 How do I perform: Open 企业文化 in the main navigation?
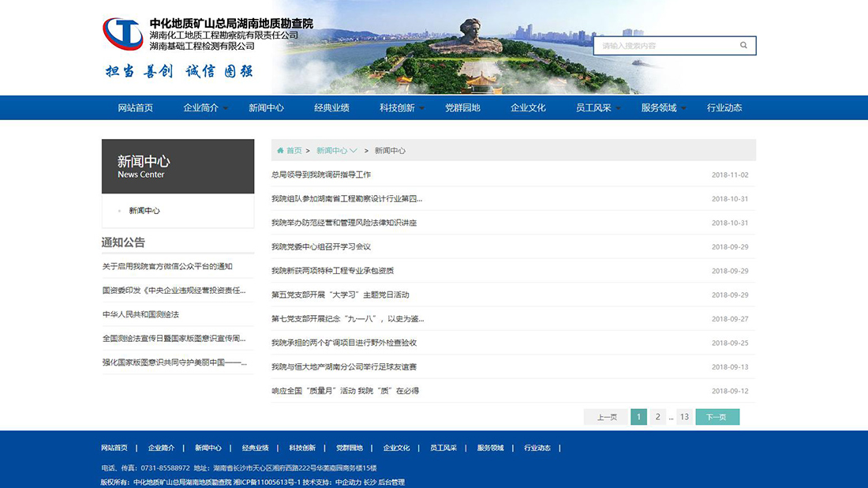pyautogui.click(x=528, y=108)
